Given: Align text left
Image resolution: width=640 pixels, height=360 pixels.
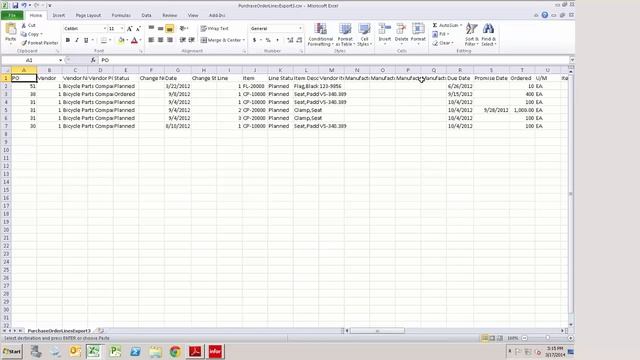Looking at the screenshot, I should 151,40.
